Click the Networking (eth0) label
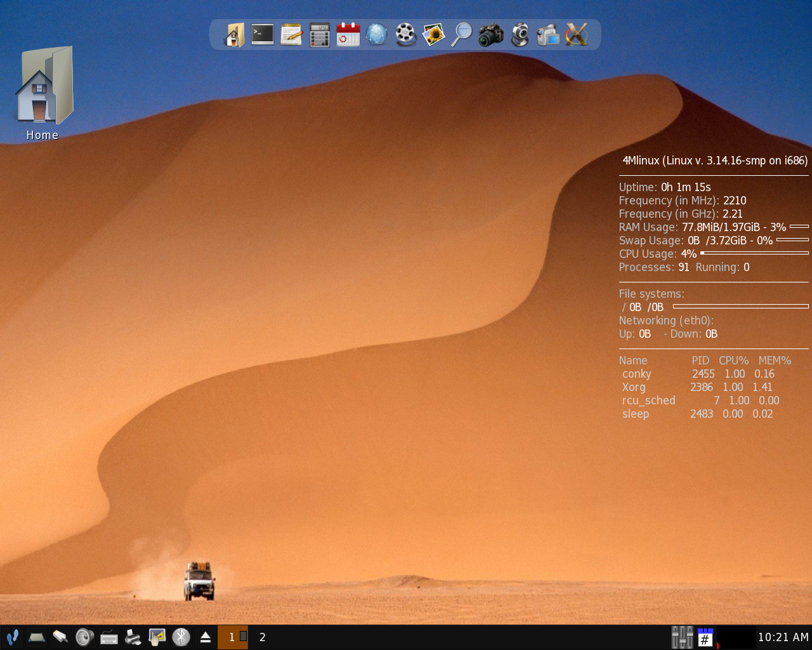This screenshot has width=812, height=650. click(666, 321)
